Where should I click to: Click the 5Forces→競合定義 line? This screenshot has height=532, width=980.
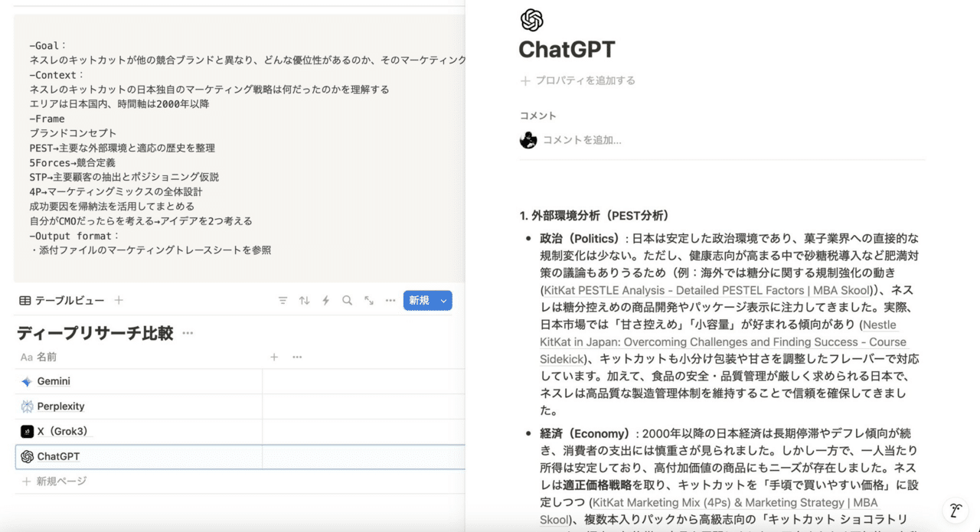pyautogui.click(x=73, y=162)
